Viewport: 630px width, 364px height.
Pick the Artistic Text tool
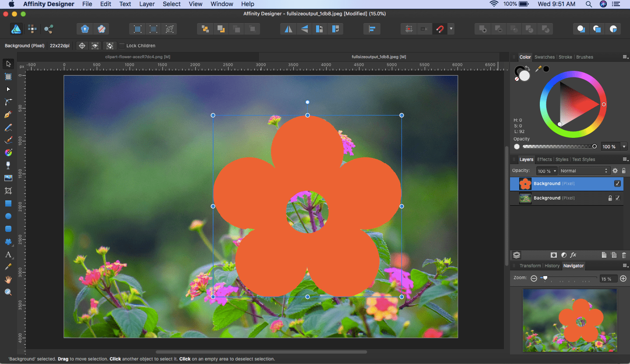coord(8,254)
